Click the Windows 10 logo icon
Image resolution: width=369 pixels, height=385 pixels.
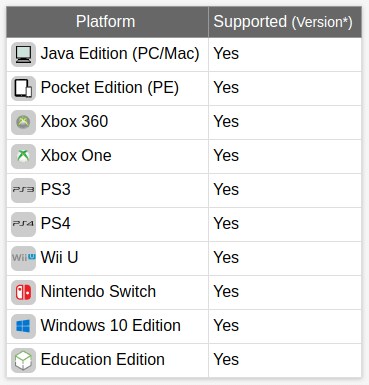tap(23, 326)
